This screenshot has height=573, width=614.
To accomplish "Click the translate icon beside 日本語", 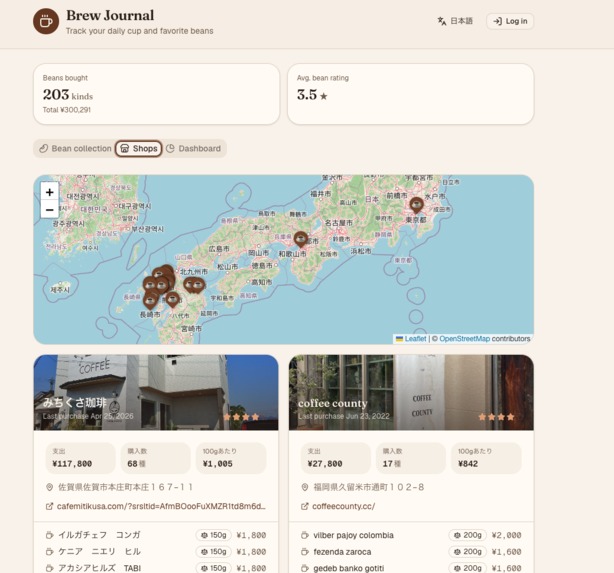I will [x=442, y=21].
